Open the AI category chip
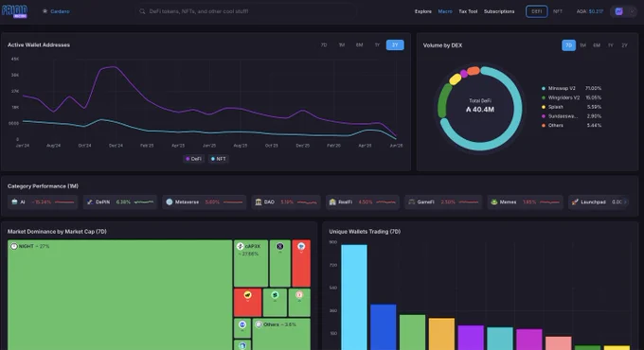Viewport: 644px width, 350px height. tap(43, 201)
